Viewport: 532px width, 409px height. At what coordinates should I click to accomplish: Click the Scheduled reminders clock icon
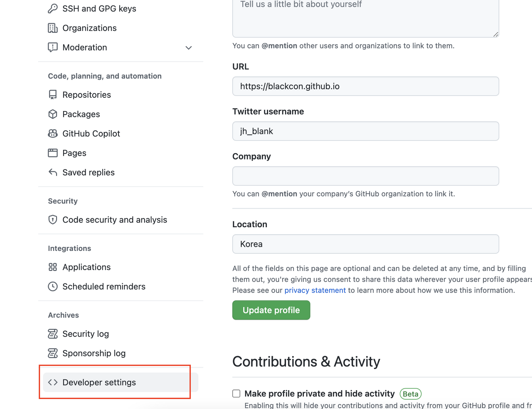(52, 286)
